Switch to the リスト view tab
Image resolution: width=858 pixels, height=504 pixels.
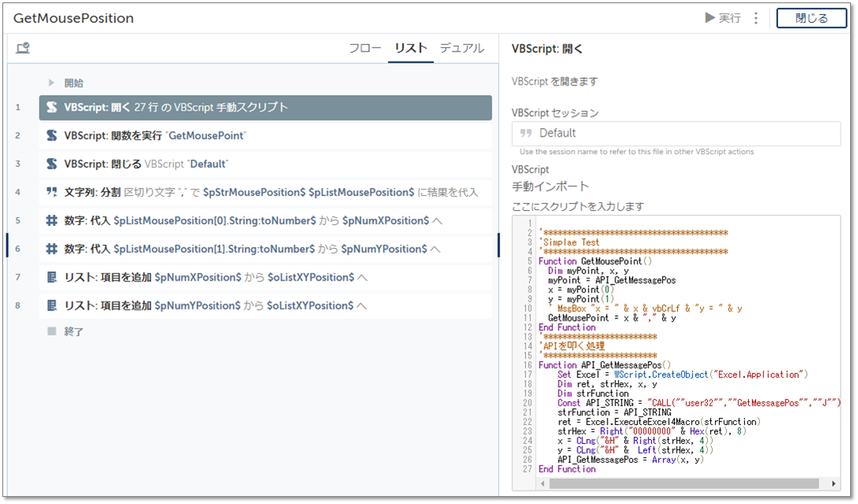(411, 48)
